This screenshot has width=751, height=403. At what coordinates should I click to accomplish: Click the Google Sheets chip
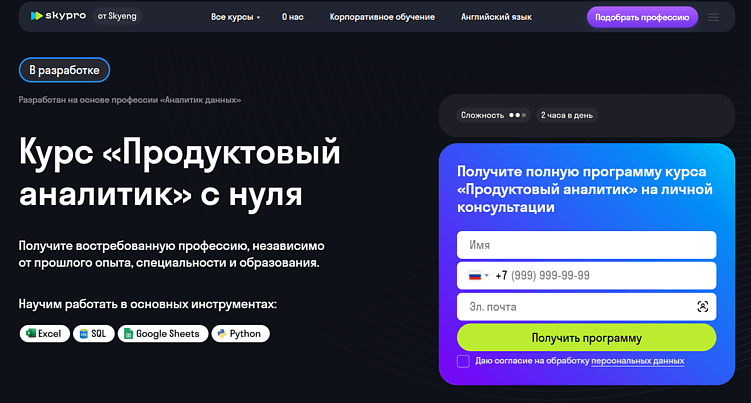[x=163, y=334]
